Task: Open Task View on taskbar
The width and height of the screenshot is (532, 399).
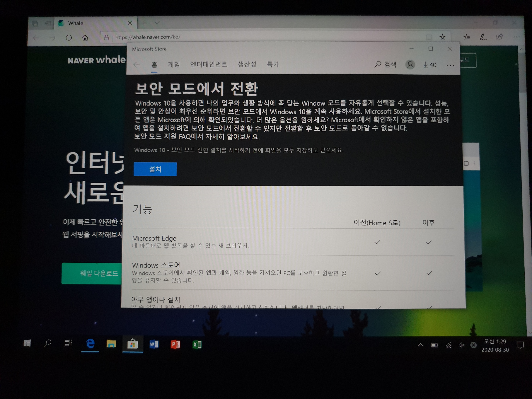Action: (68, 343)
